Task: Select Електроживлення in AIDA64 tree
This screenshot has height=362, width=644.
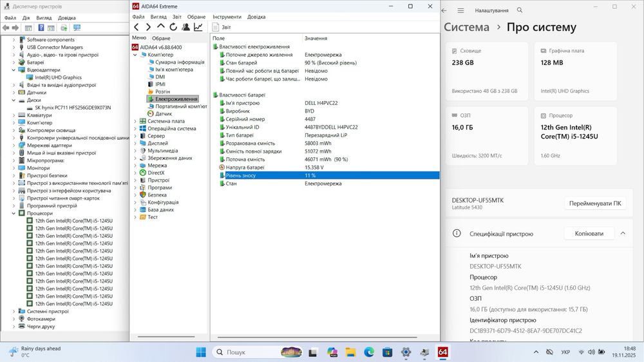Action: point(176,99)
